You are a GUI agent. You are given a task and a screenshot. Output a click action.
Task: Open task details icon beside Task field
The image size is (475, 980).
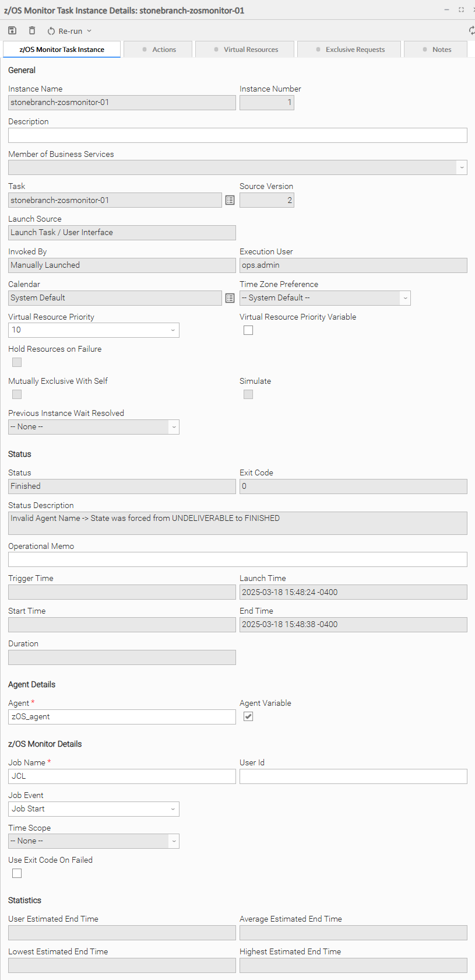click(x=230, y=200)
